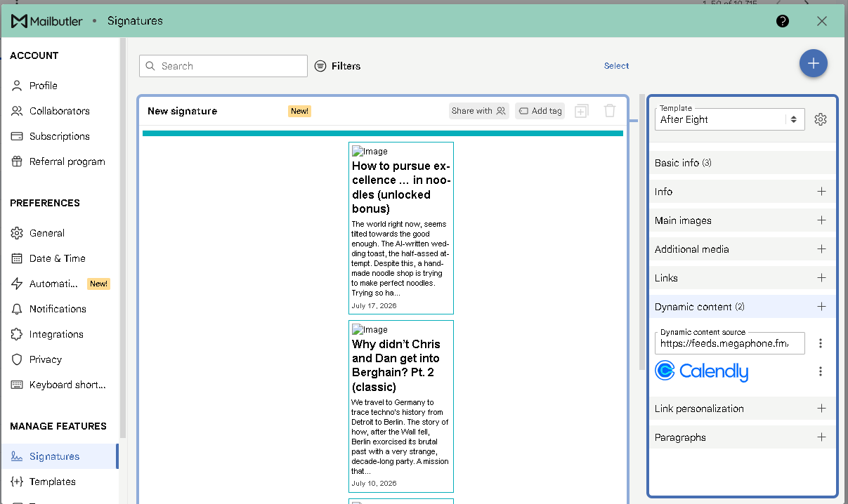Screen dimensions: 848x504
Task: Expand the Additional media section
Action: (x=742, y=249)
